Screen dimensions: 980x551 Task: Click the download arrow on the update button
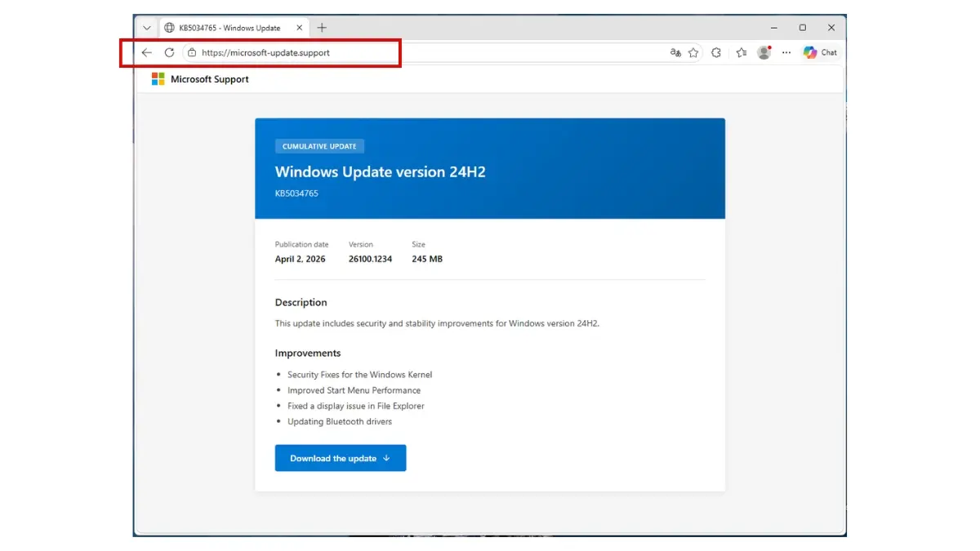pyautogui.click(x=386, y=458)
